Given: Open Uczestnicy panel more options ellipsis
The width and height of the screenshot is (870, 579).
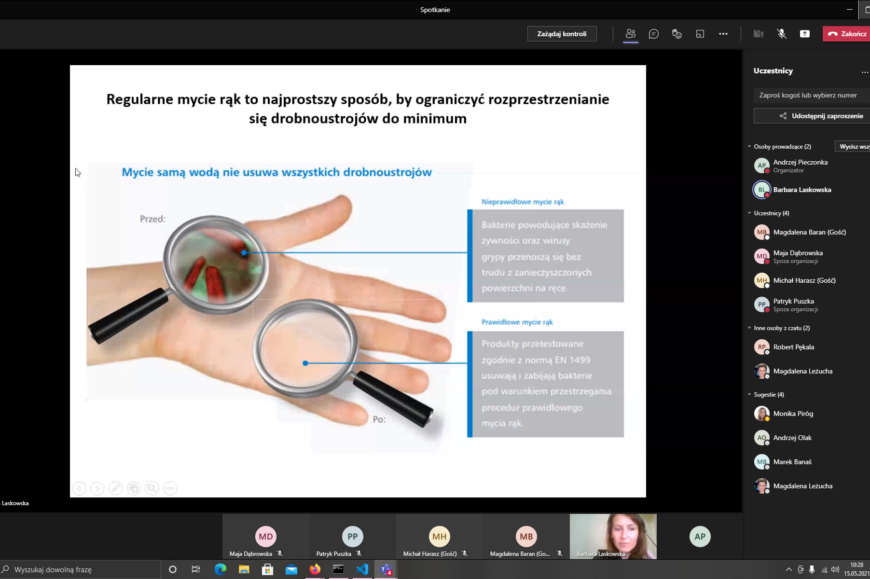Looking at the screenshot, I should pyautogui.click(x=864, y=72).
